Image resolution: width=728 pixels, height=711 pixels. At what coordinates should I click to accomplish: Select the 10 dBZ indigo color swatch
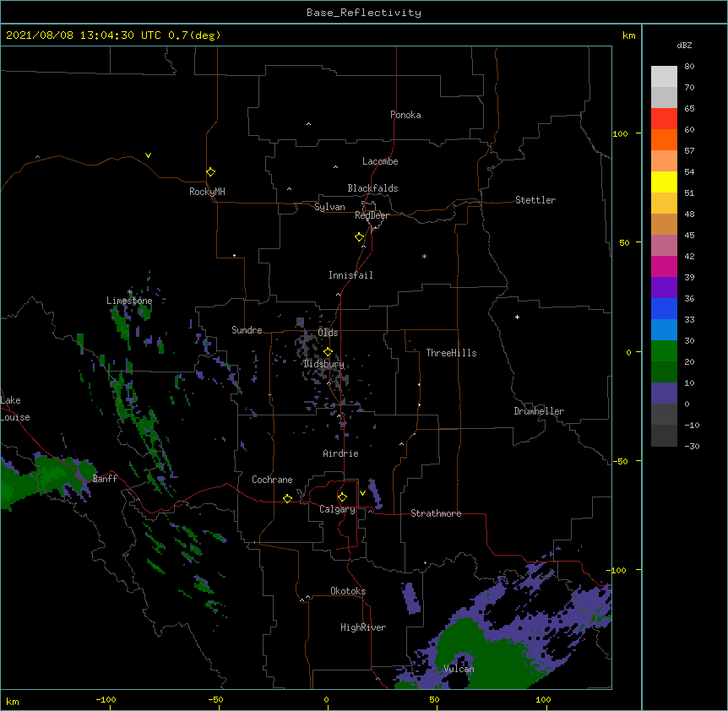tap(664, 393)
